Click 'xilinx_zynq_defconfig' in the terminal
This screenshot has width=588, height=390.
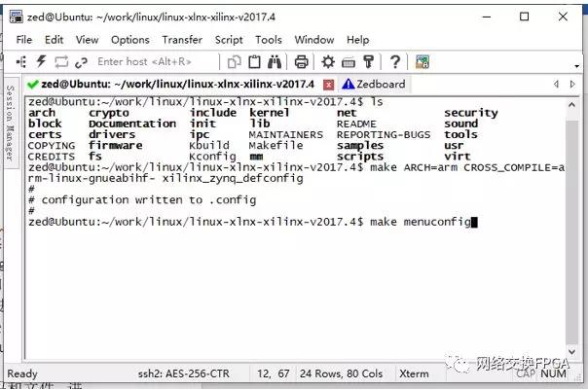point(233,178)
